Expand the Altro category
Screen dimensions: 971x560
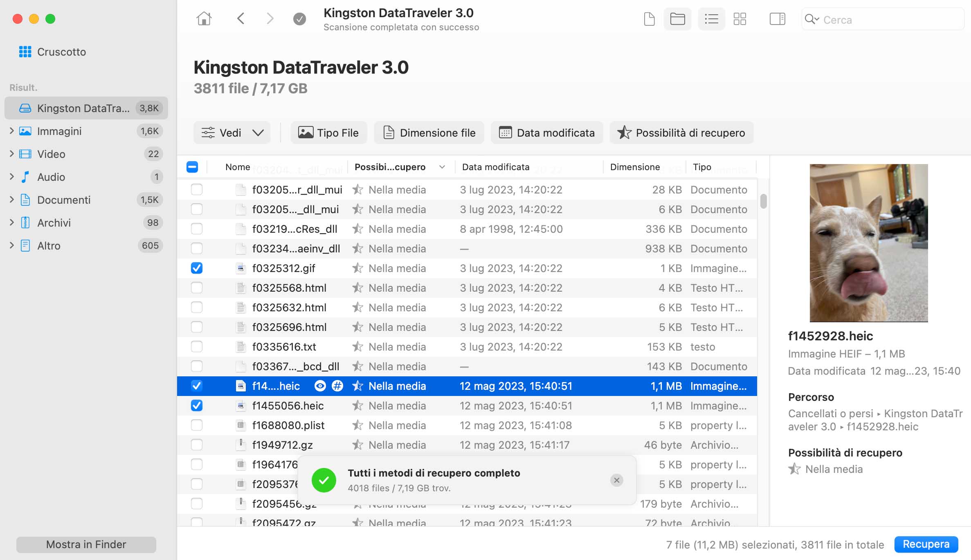[x=11, y=245]
